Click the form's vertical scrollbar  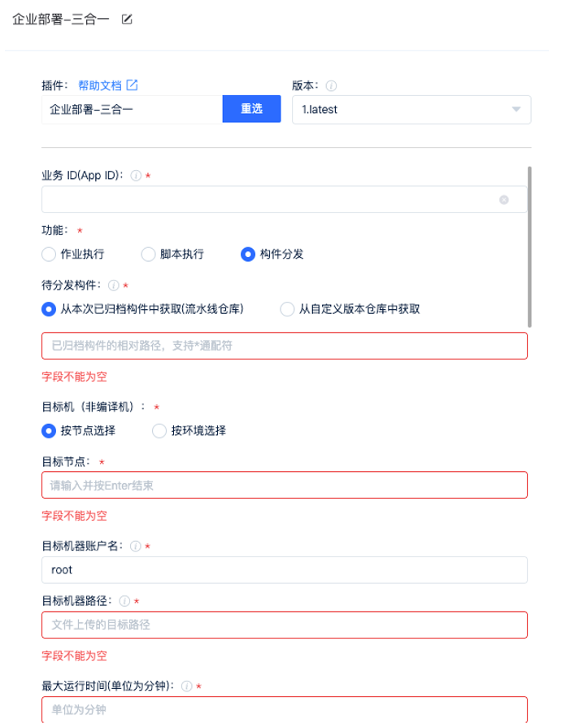tap(530, 244)
